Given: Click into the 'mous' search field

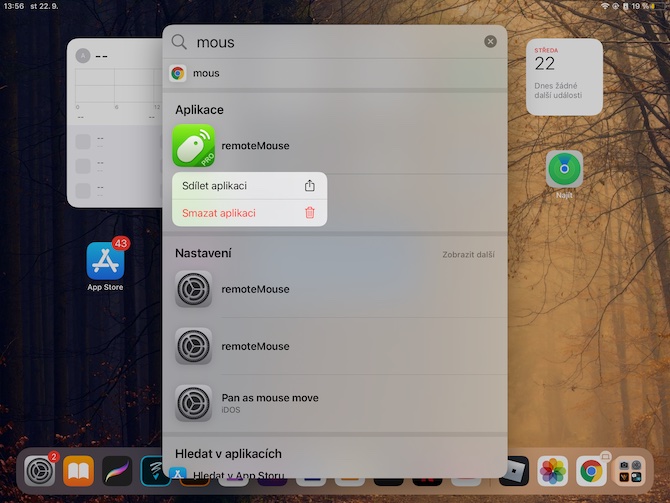Looking at the screenshot, I should 335,42.
